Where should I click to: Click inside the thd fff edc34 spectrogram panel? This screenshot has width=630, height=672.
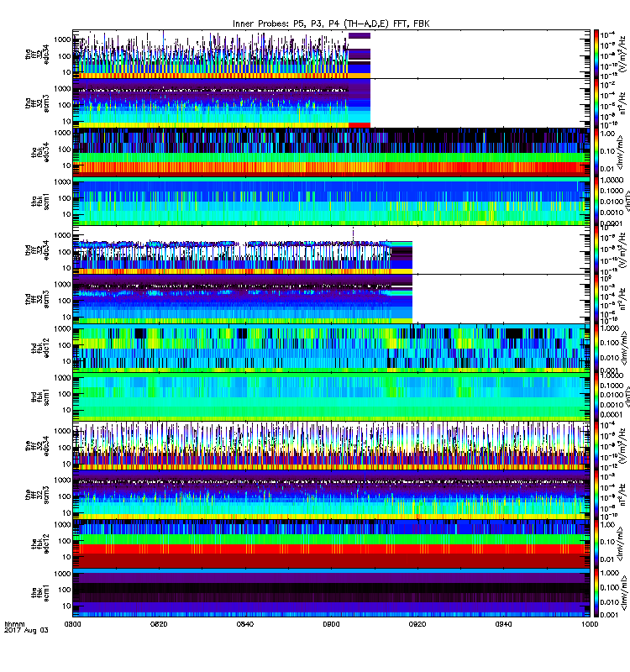(x=331, y=249)
